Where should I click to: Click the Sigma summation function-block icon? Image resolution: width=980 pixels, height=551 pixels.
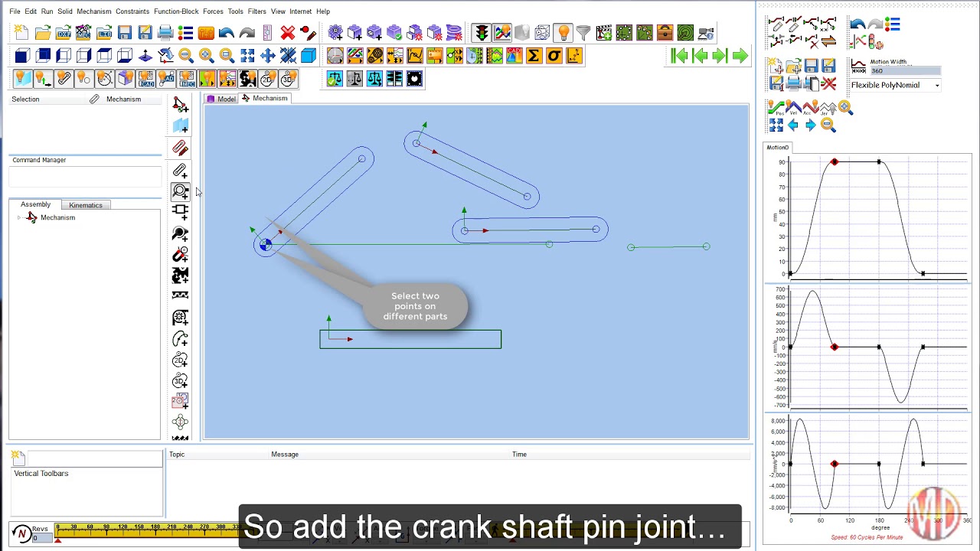(534, 56)
